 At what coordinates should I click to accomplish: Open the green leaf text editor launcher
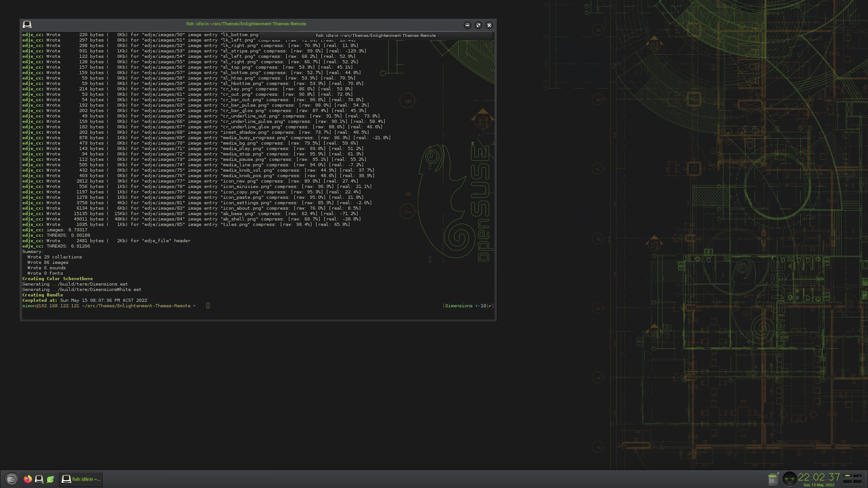(51, 479)
